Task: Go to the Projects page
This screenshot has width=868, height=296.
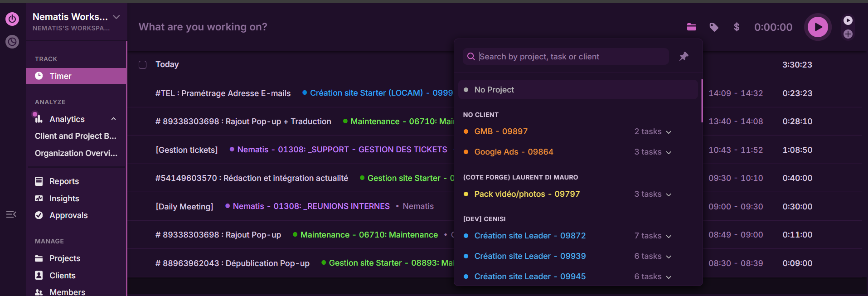Action: pyautogui.click(x=64, y=258)
